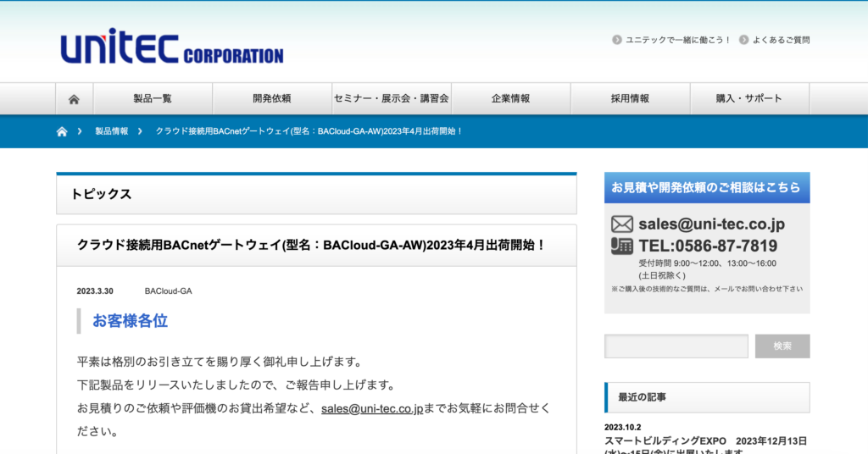Open the BACloud-GA category tag

click(x=169, y=291)
